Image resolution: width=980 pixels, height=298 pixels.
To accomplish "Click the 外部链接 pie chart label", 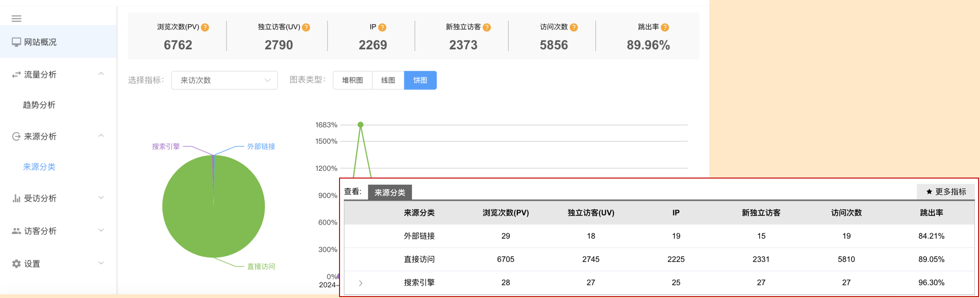I will point(261,146).
